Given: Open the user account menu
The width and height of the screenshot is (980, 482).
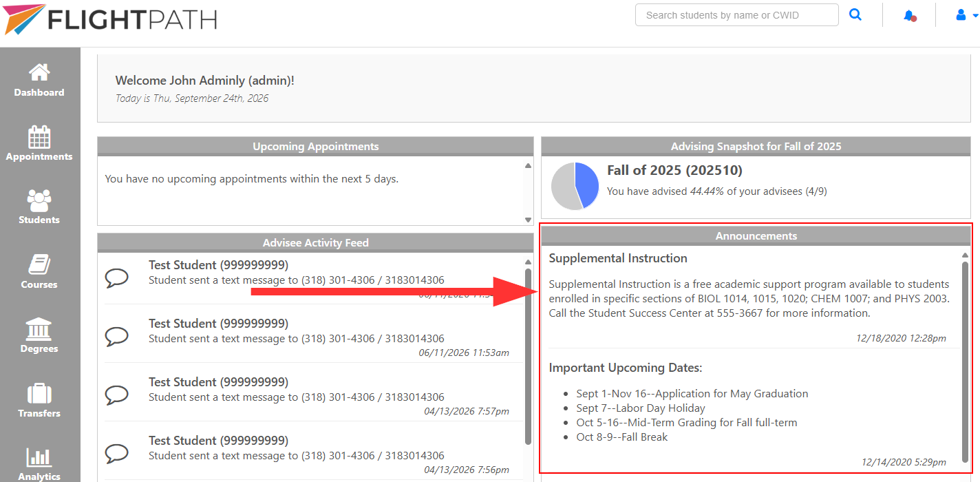Looking at the screenshot, I should click(966, 14).
